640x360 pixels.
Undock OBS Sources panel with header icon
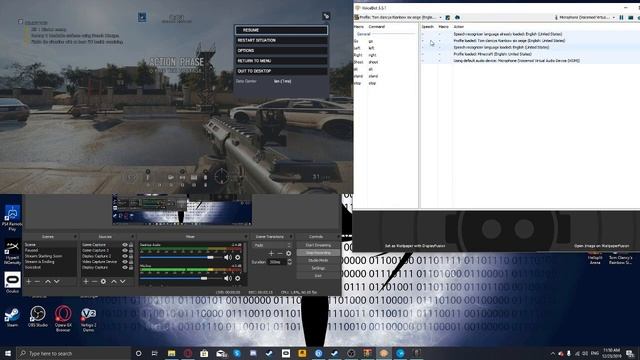coord(132,236)
